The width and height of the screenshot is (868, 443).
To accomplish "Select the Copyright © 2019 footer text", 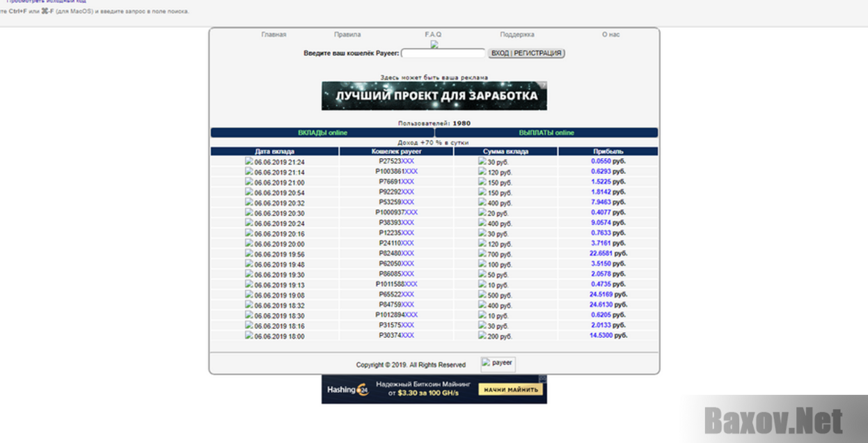I will (411, 364).
